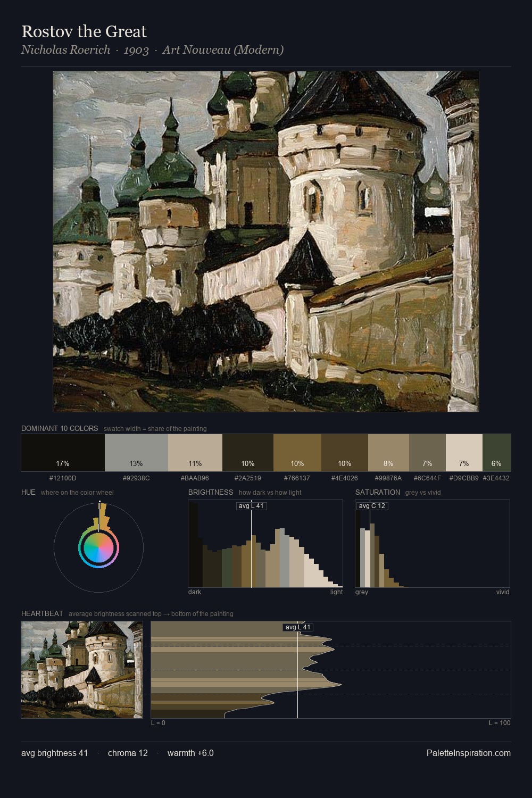Click the hue color wheel
The height and width of the screenshot is (798, 532).
coord(98,547)
